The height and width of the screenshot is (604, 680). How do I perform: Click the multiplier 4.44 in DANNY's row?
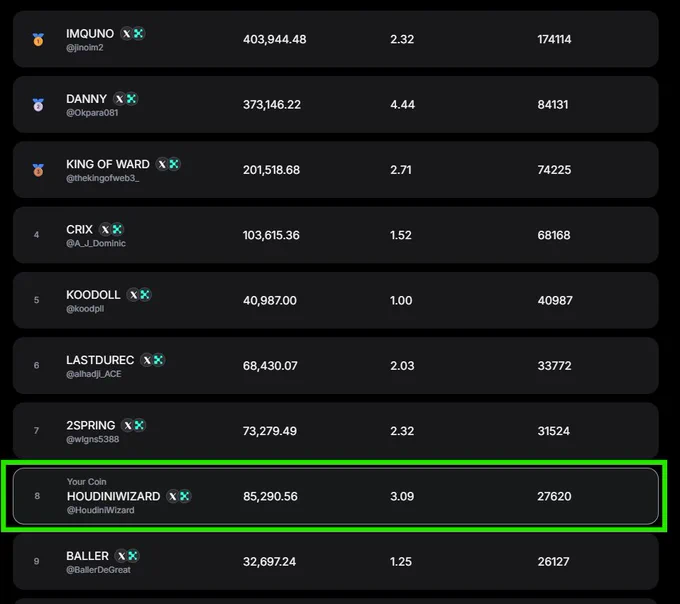[x=402, y=105]
